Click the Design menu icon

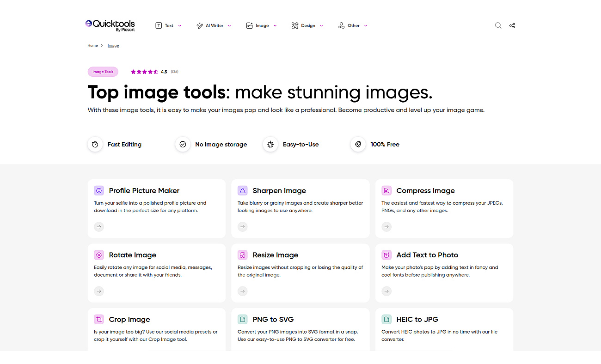point(295,25)
